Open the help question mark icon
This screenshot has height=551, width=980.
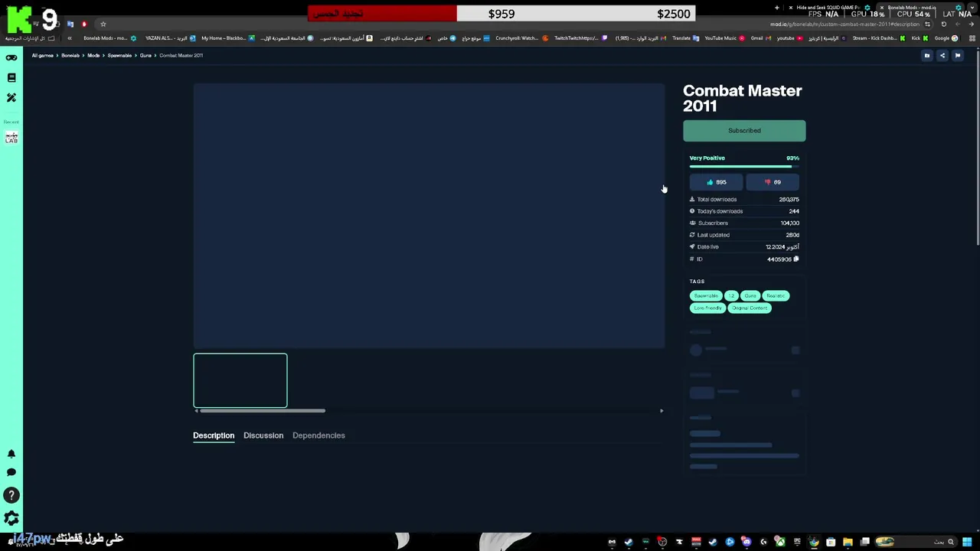point(11,496)
